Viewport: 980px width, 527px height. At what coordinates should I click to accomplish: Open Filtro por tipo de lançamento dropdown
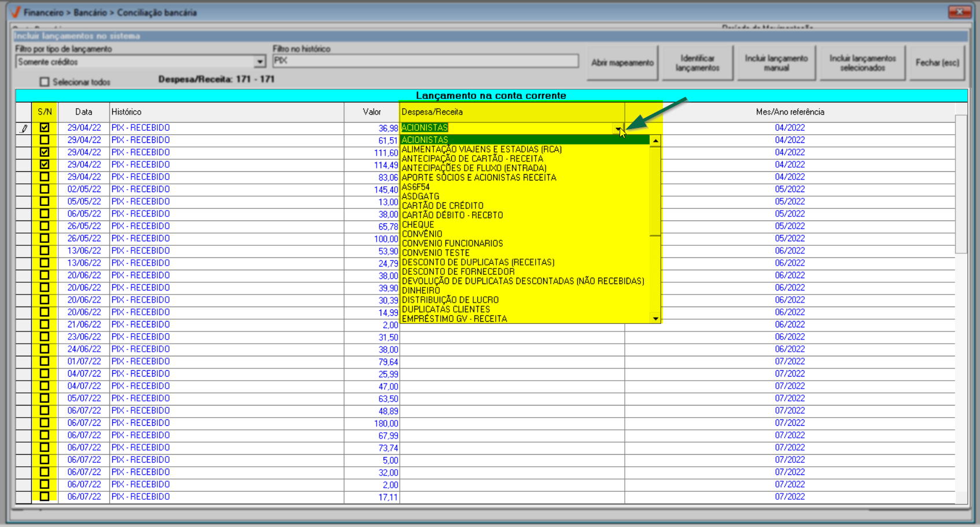(x=260, y=62)
